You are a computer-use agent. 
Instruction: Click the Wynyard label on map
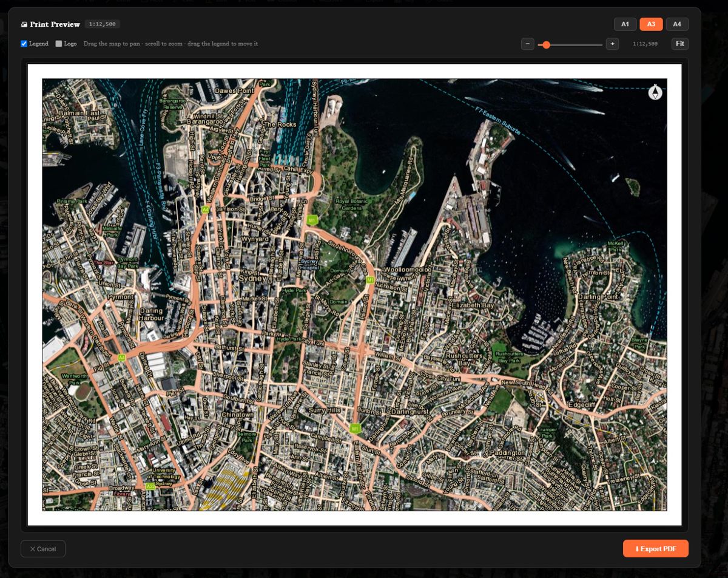coord(255,239)
